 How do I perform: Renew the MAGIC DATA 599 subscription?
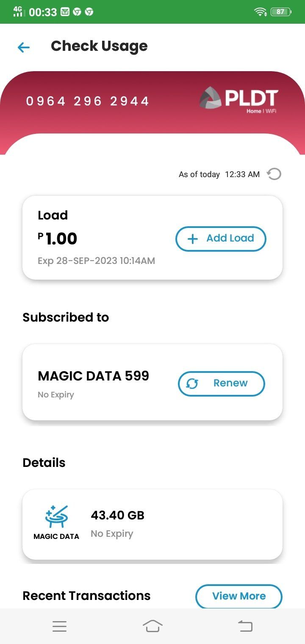(x=221, y=384)
